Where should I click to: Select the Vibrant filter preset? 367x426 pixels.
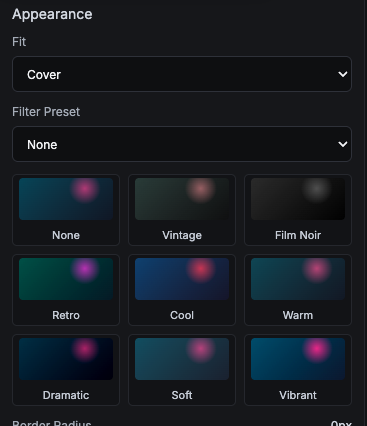click(298, 370)
